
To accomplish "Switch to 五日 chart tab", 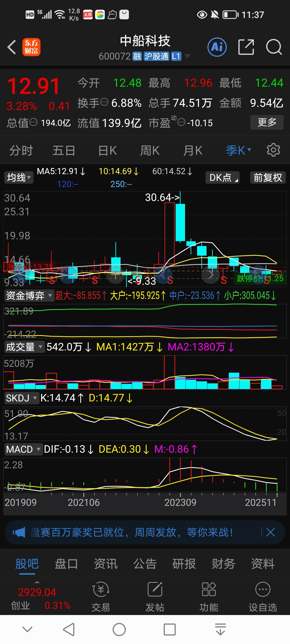I will (x=64, y=150).
